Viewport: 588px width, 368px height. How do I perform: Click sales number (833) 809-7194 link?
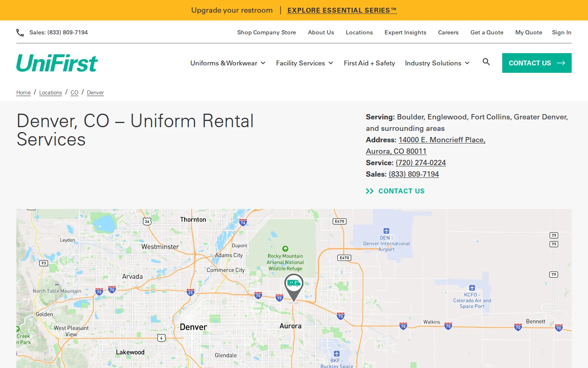[414, 174]
